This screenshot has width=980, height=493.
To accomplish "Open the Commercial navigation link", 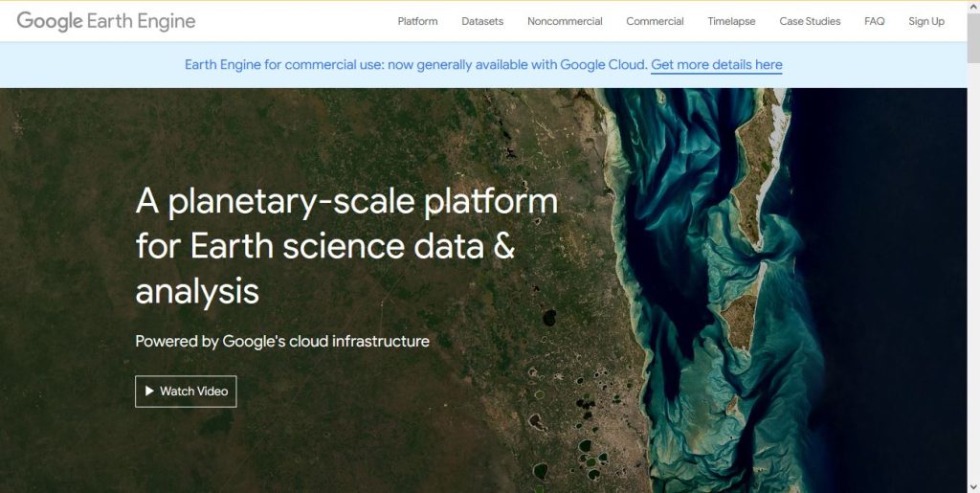I will tap(655, 21).
